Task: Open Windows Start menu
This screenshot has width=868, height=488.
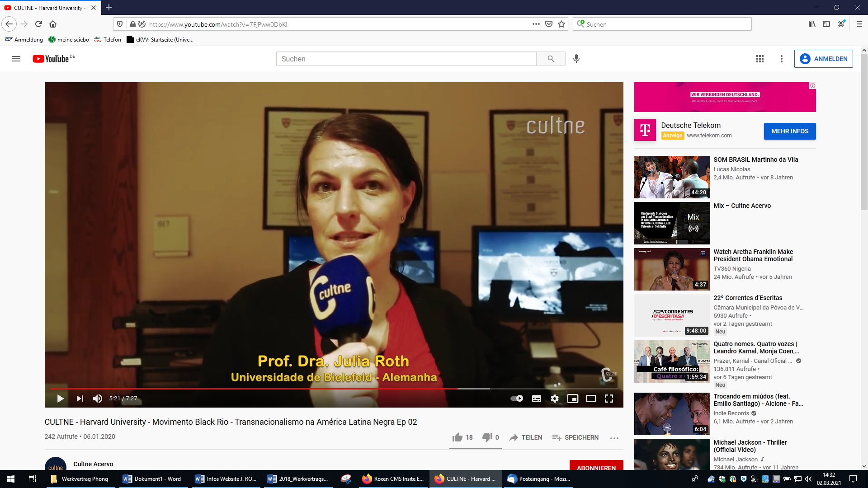Action: 11,479
